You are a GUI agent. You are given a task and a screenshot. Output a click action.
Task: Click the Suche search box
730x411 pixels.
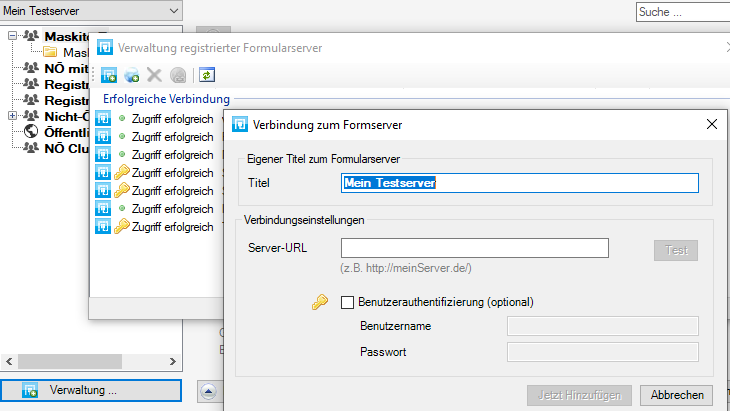683,12
